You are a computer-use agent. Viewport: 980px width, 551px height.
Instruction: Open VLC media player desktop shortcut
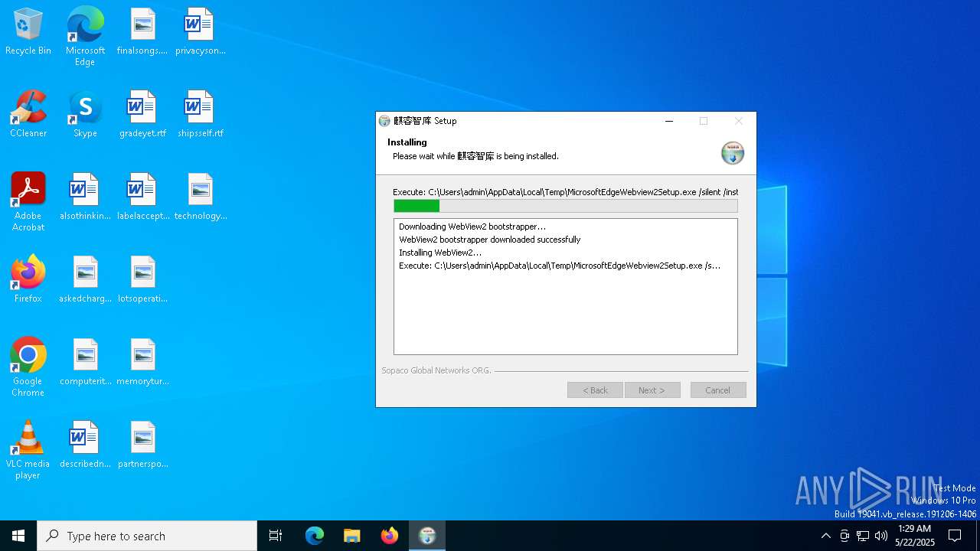pos(28,449)
